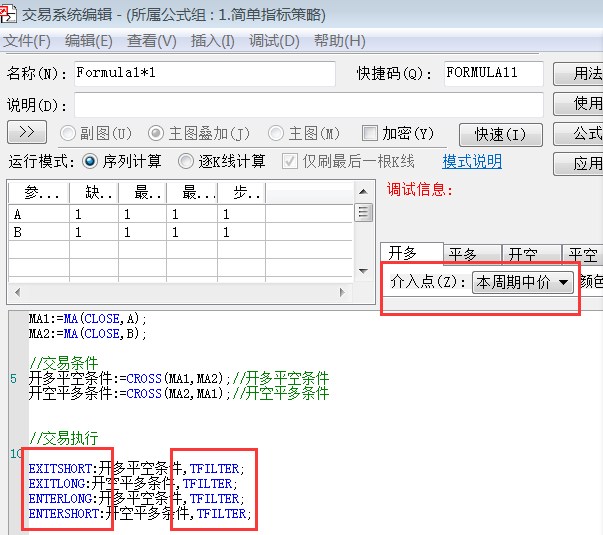Click the 参... column header
Image resolution: width=603 pixels, height=535 pixels.
click(x=39, y=193)
